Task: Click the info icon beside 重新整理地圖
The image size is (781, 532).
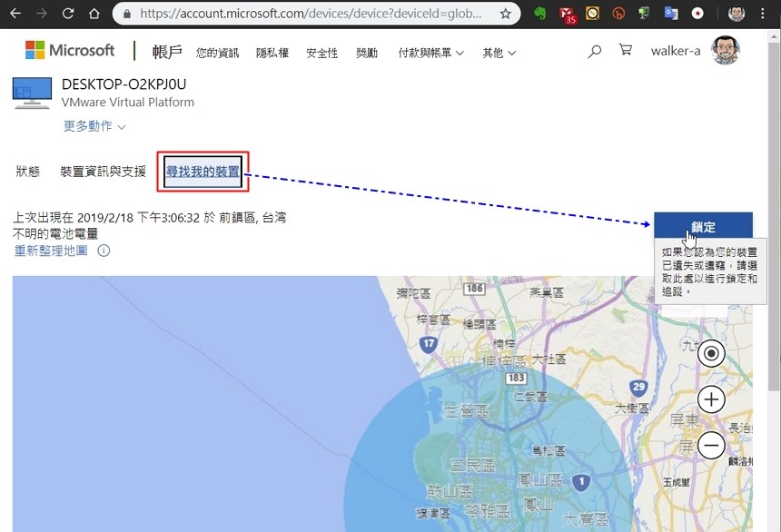Action: (104, 251)
